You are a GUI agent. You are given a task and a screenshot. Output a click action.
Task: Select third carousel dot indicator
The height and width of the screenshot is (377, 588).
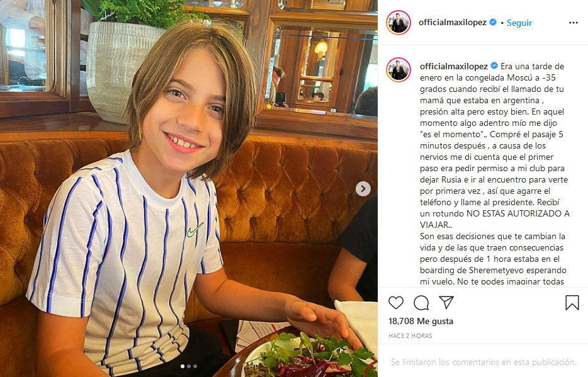click(195, 366)
